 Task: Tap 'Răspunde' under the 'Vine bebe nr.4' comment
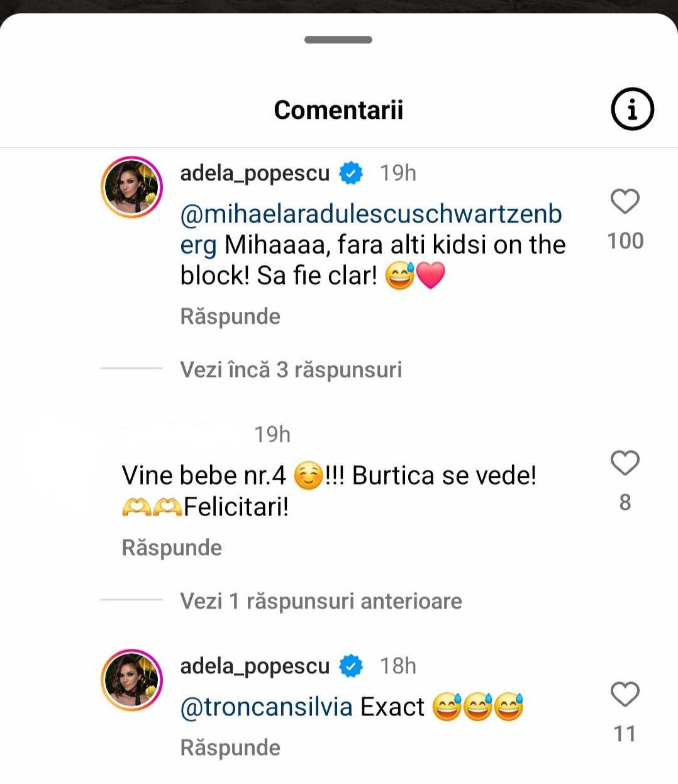tap(172, 548)
